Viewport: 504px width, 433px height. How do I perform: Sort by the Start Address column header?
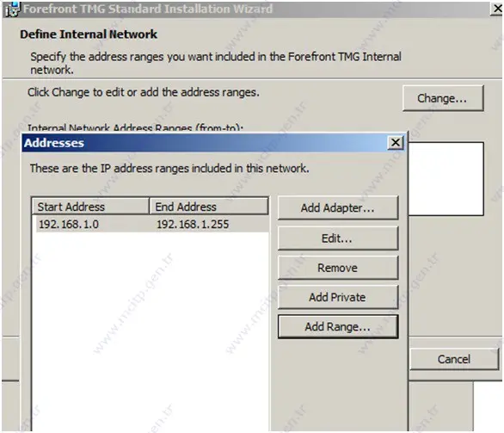point(90,207)
